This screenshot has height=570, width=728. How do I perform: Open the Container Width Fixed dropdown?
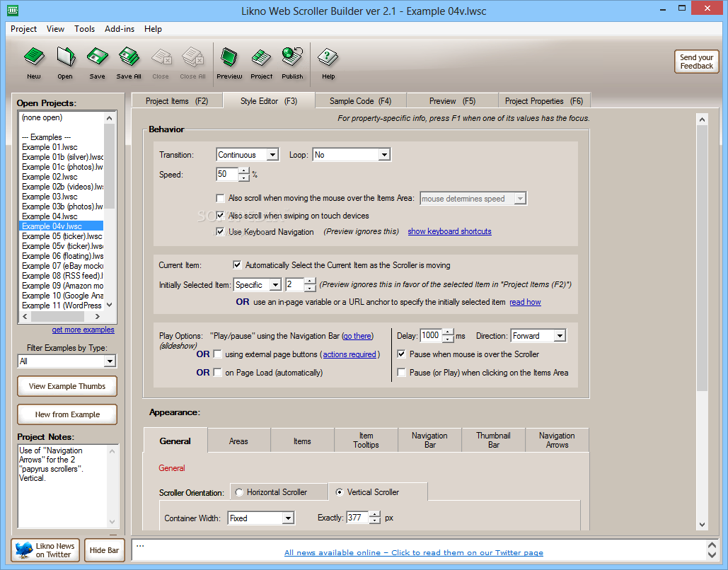tap(288, 518)
